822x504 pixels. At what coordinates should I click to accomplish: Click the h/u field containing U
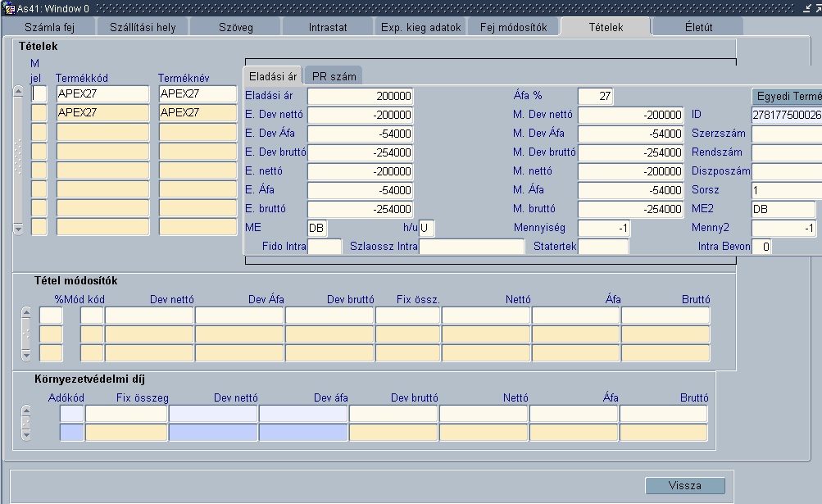[426, 228]
